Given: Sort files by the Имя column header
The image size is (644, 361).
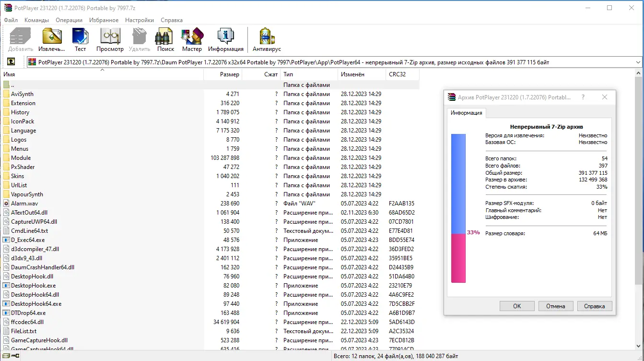Looking at the screenshot, I should click(x=102, y=74).
